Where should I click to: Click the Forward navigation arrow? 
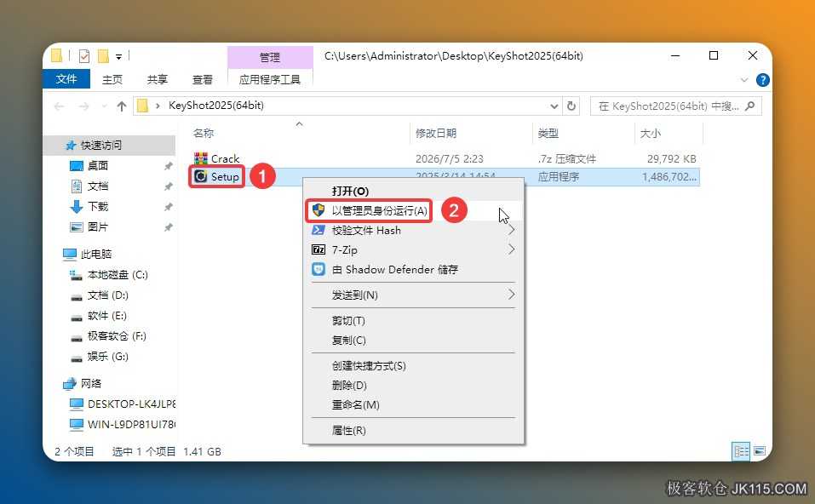[x=83, y=106]
